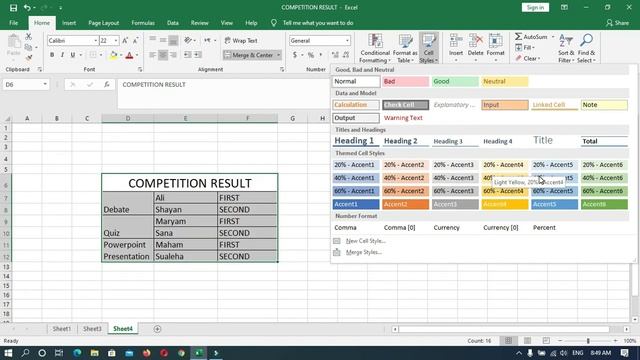
Task: Open the font name Calibri dropdown
Action: tap(96, 40)
